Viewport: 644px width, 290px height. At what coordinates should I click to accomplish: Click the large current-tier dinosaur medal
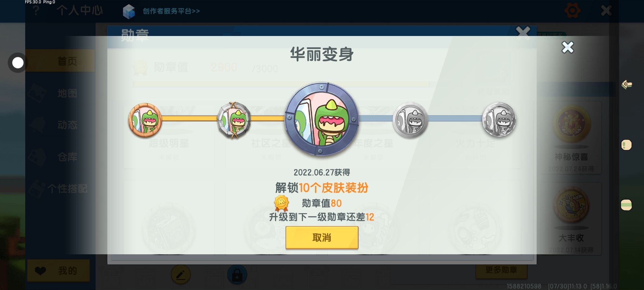coord(322,119)
